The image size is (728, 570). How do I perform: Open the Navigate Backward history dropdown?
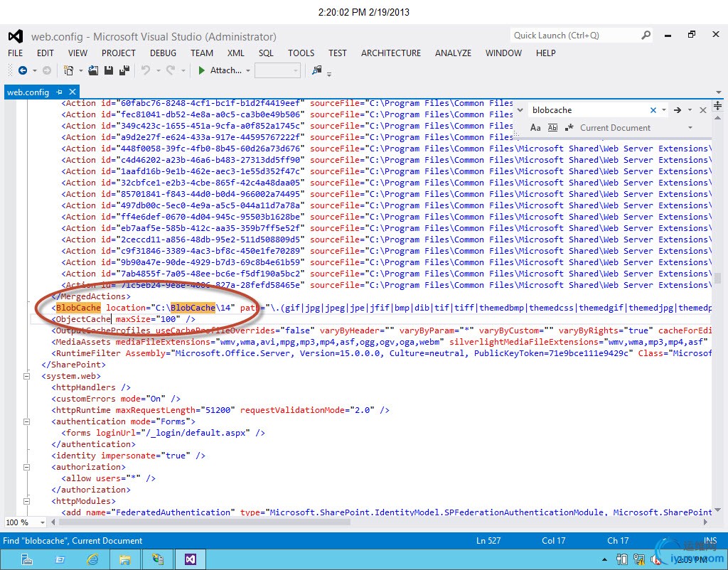click(34, 70)
